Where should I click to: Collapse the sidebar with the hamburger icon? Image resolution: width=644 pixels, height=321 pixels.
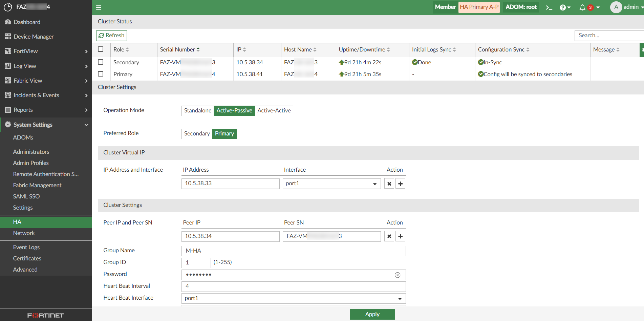tap(99, 7)
